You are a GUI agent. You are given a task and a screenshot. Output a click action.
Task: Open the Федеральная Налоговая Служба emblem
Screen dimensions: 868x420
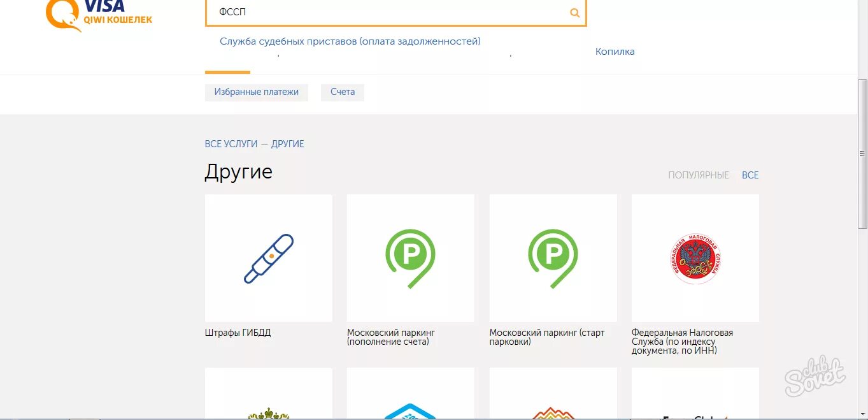pos(695,258)
